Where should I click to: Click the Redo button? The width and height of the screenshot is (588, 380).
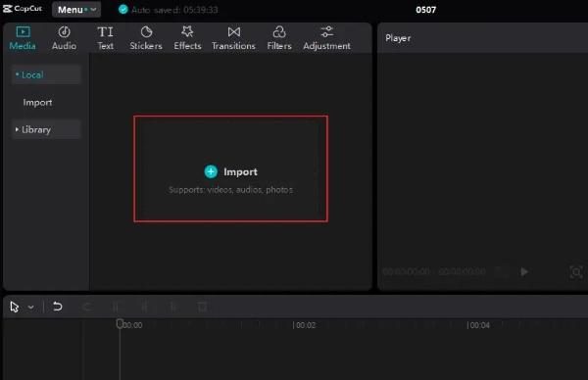[87, 307]
